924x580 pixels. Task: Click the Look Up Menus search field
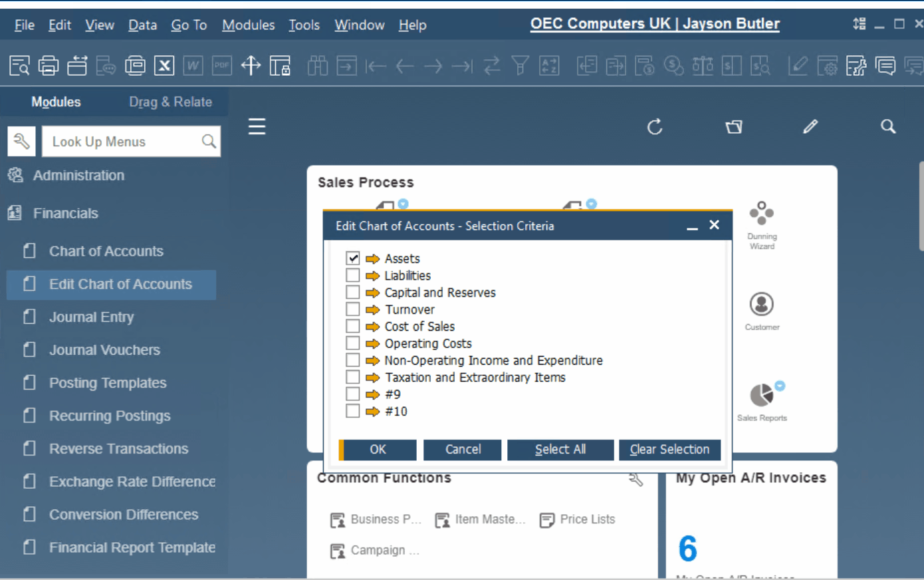123,142
